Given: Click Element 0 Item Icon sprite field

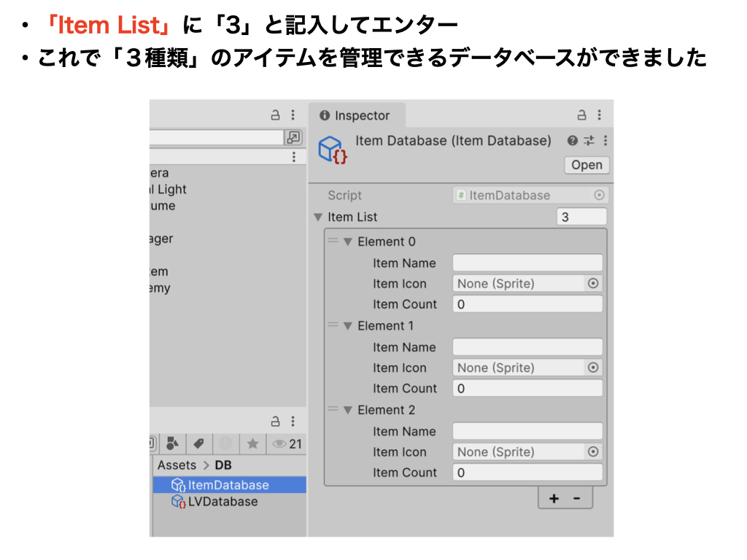Looking at the screenshot, I should click(x=527, y=284).
